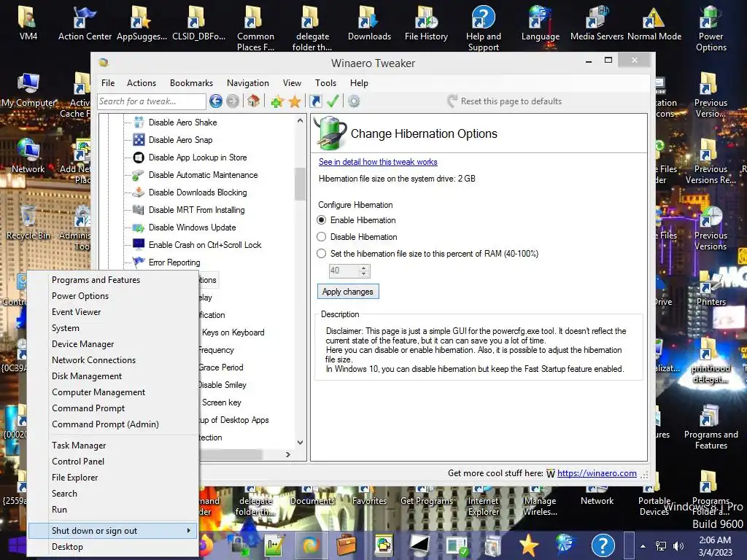The width and height of the screenshot is (747, 560).
Task: Go to the Home page house icon
Action: 253,101
